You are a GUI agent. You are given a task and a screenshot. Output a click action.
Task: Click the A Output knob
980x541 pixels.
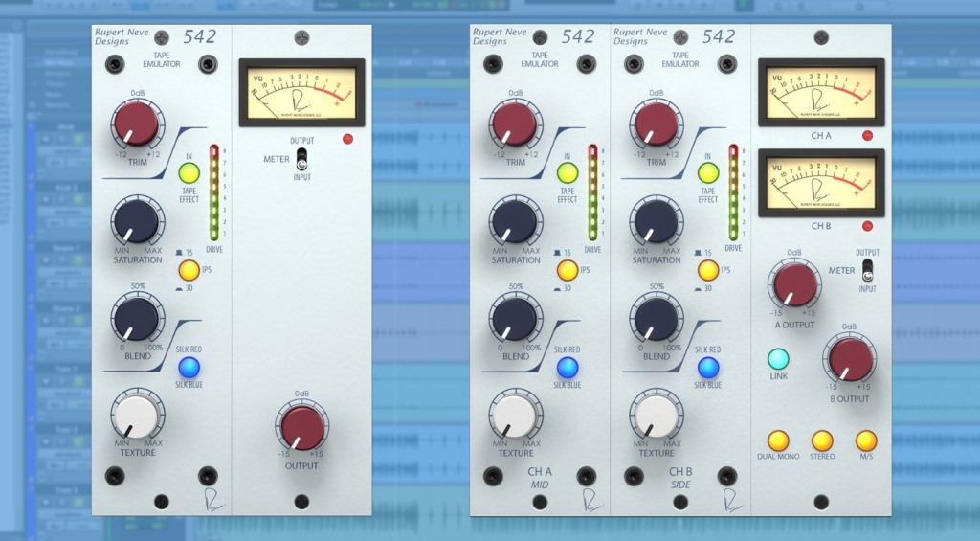tap(795, 285)
